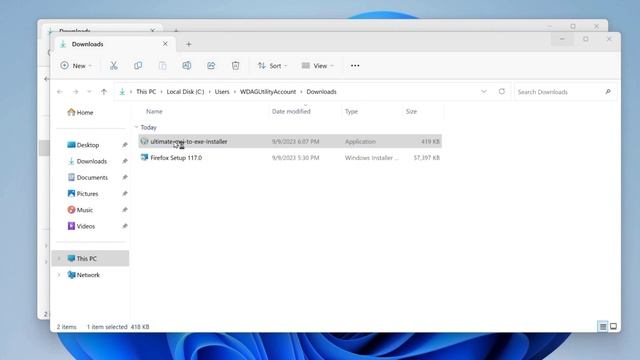Open Desktop in navigation pane
Screen dimensions: 640x360
point(83,145)
